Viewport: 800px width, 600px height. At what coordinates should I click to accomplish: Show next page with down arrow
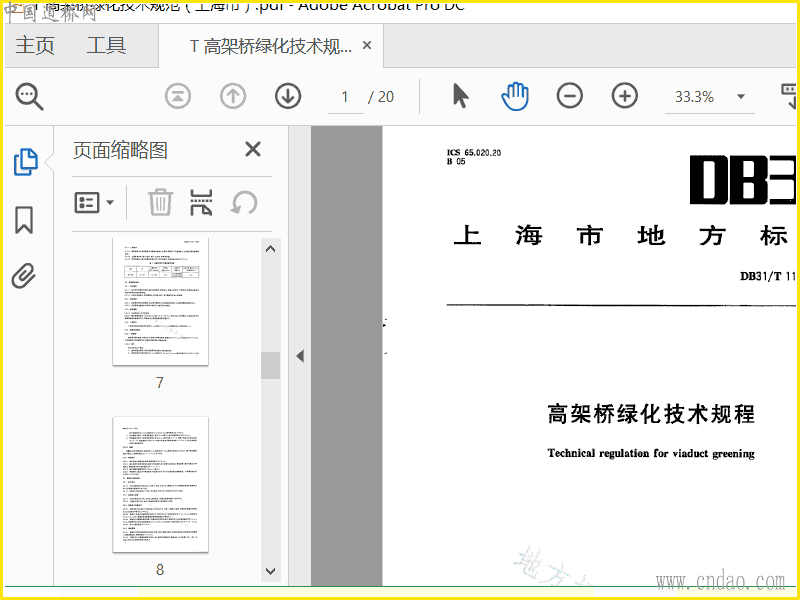288,96
